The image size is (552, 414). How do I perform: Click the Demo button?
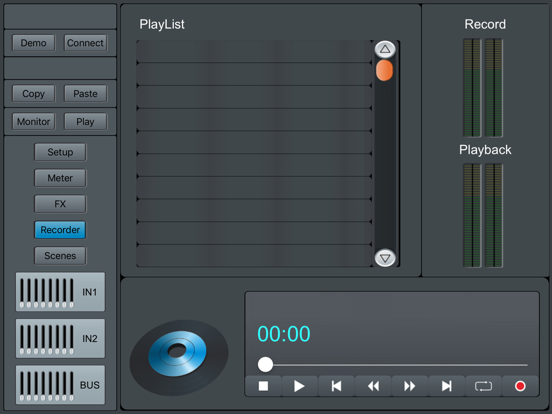[33, 43]
